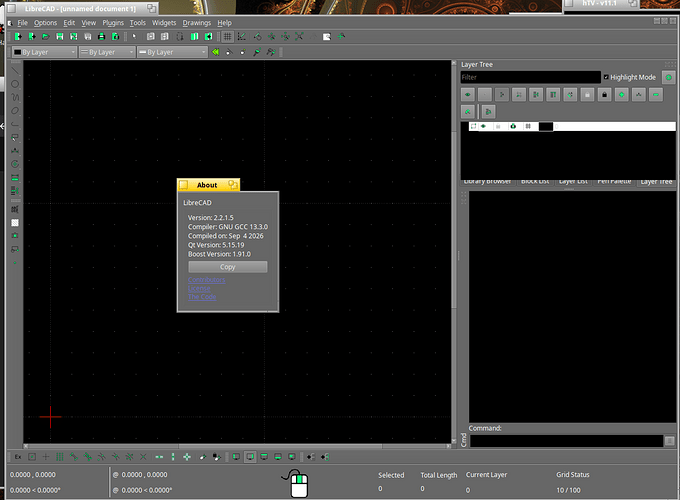
Task: Open the Options menu
Action: pyautogui.click(x=46, y=23)
